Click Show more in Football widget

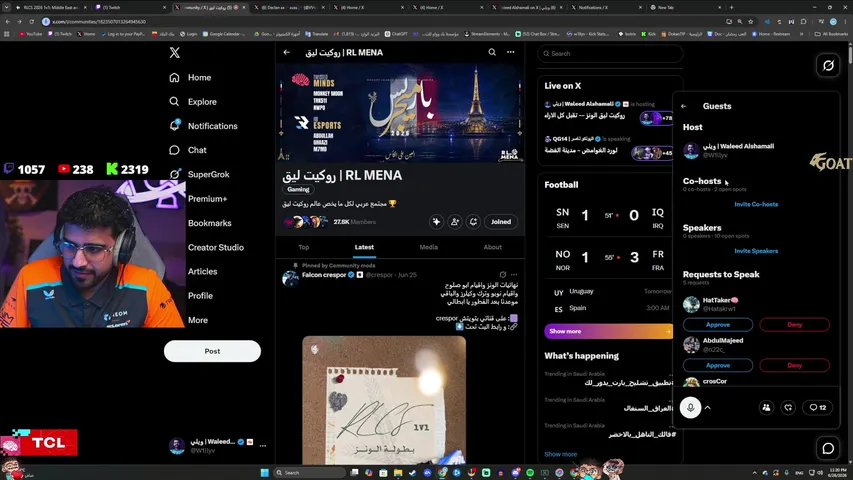(608, 331)
